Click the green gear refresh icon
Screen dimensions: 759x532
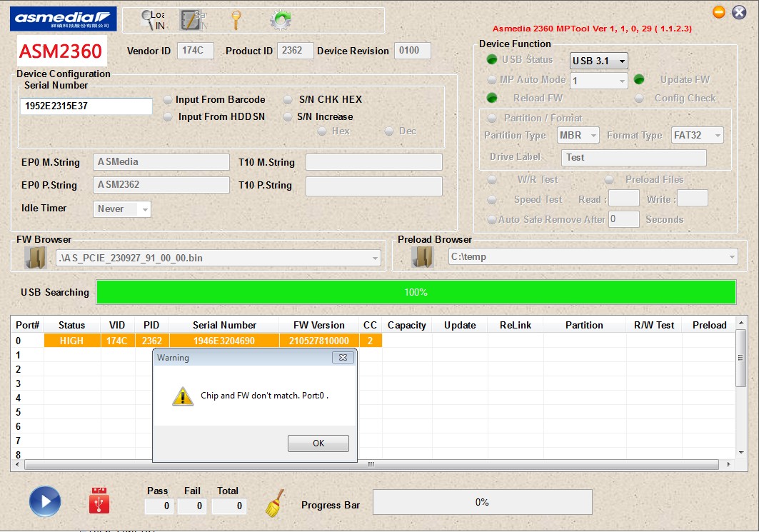[281, 20]
